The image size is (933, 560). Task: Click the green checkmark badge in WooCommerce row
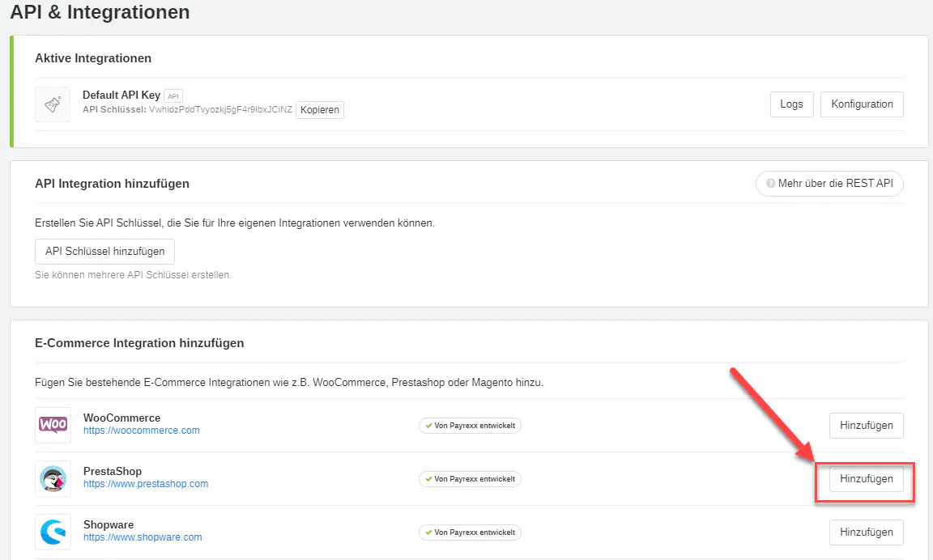[429, 426]
